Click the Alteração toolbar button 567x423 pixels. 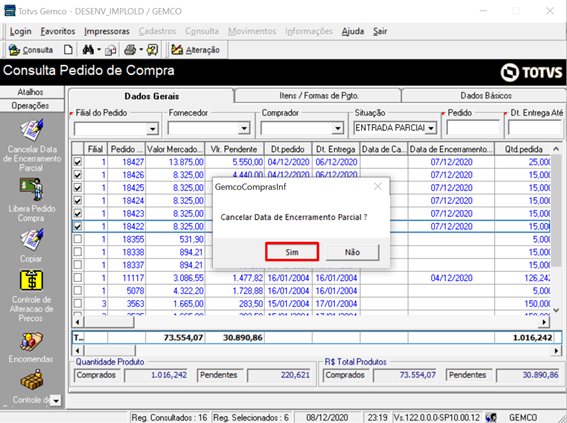195,50
